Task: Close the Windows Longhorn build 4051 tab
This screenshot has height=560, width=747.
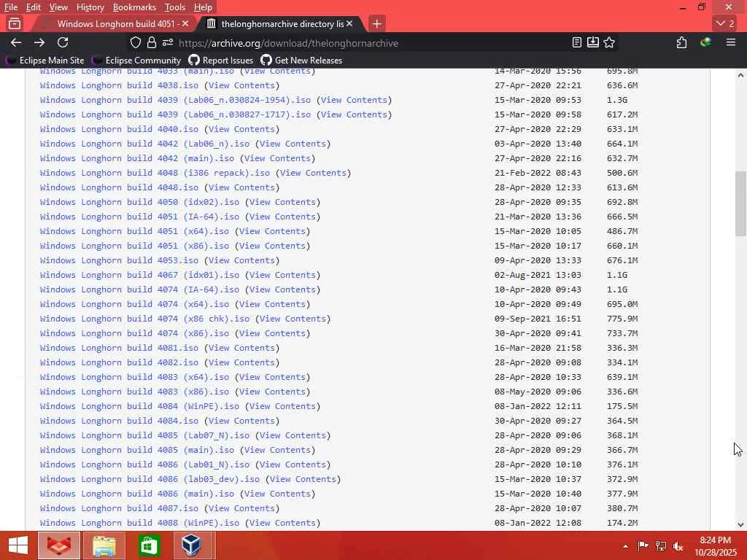Action: 185,23
